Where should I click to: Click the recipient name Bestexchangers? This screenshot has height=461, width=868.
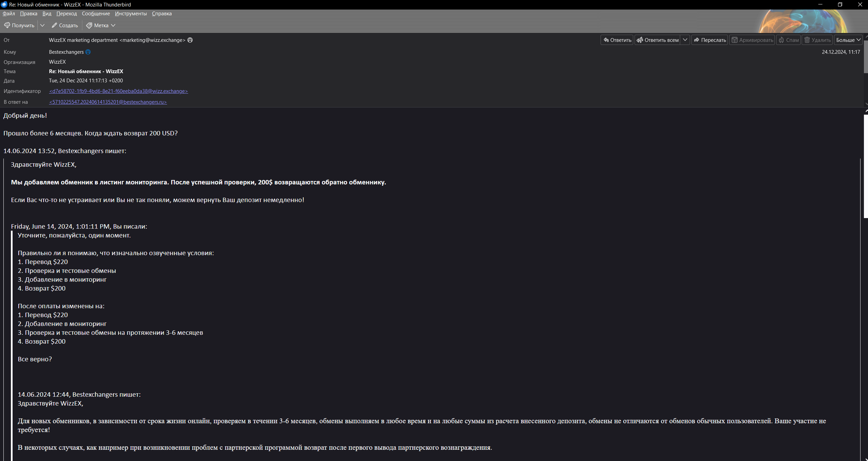point(66,52)
